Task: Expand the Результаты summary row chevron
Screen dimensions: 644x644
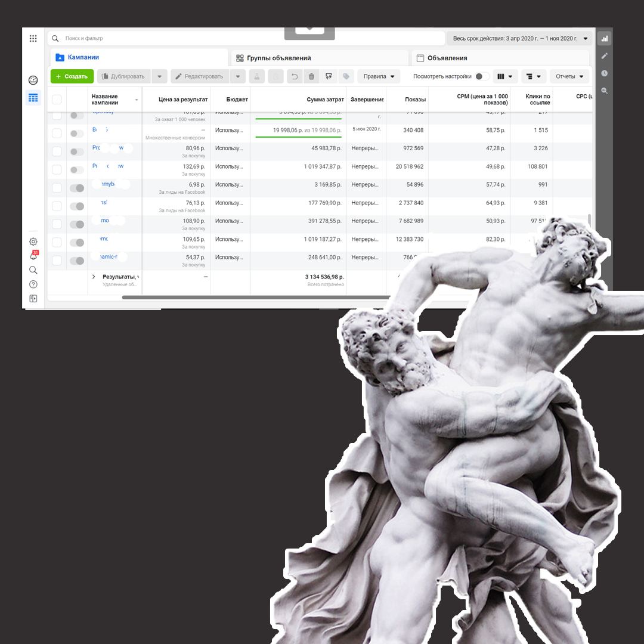Action: pos(94,277)
